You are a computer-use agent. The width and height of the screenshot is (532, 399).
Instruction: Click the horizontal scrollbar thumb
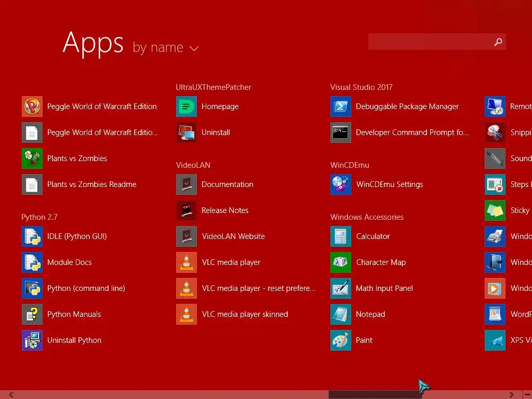pyautogui.click(x=375, y=395)
